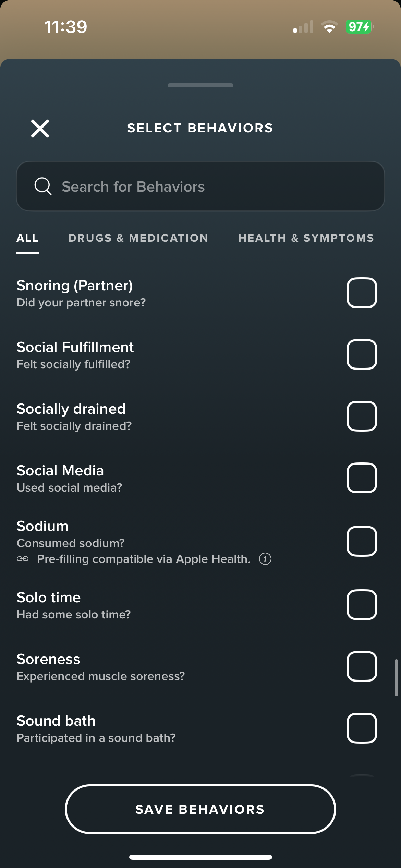Close the Select Behaviors sheet with X
This screenshot has height=868, width=401.
point(40,129)
